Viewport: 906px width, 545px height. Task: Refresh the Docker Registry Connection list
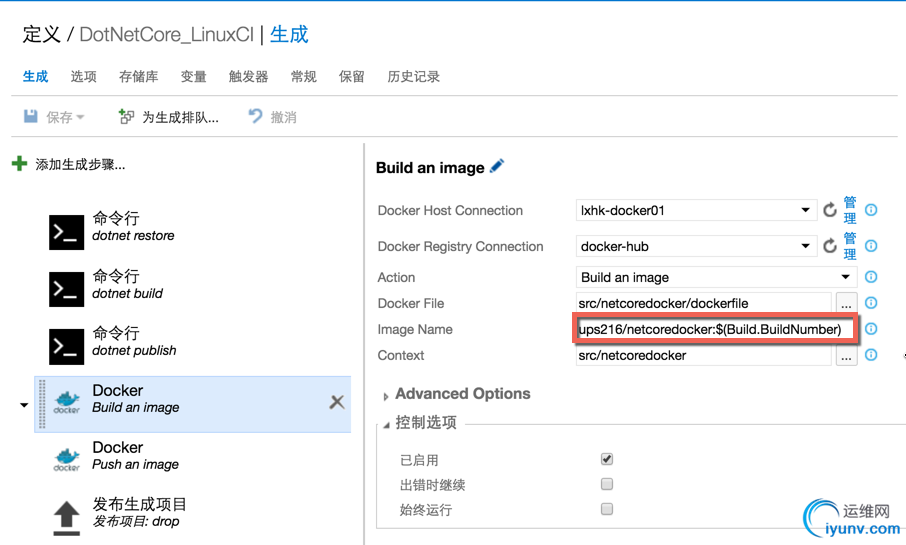pos(830,246)
